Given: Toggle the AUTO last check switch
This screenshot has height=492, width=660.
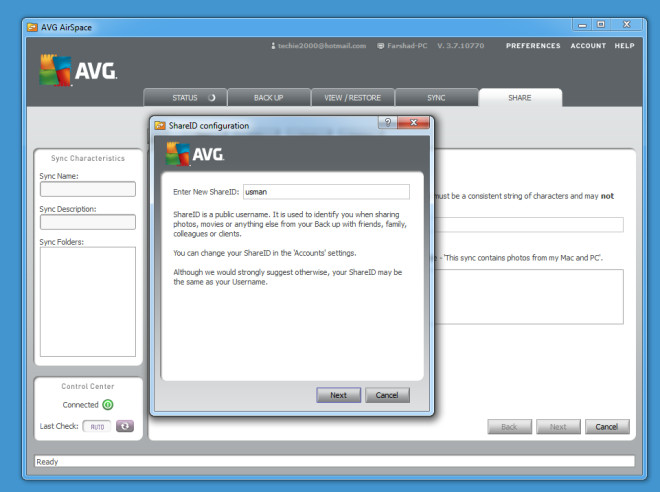Looking at the screenshot, I should click(x=97, y=426).
